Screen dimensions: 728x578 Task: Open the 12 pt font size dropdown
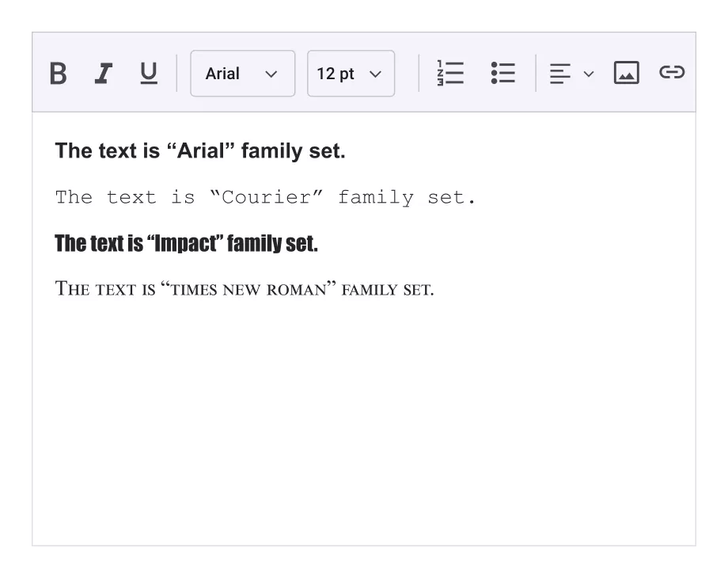(x=351, y=73)
